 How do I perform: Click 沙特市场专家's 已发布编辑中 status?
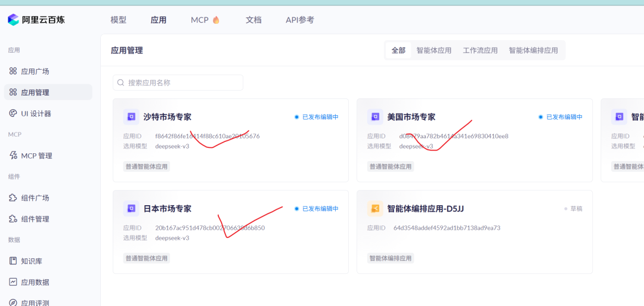point(317,117)
